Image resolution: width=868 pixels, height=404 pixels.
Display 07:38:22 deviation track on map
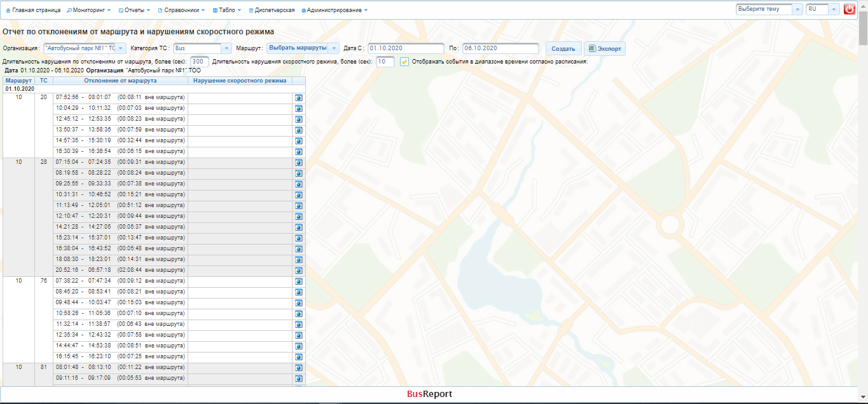[299, 281]
